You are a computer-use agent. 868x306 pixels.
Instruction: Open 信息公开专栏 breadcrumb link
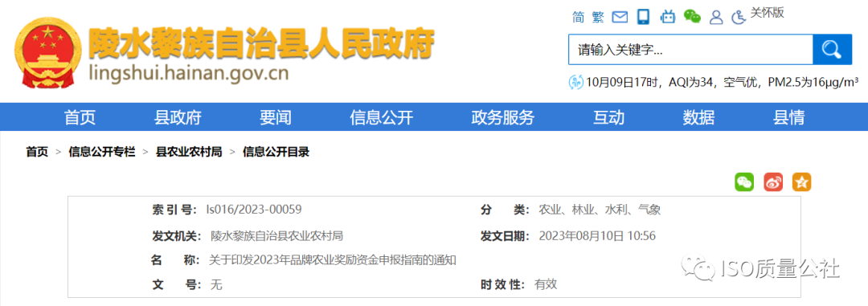102,152
